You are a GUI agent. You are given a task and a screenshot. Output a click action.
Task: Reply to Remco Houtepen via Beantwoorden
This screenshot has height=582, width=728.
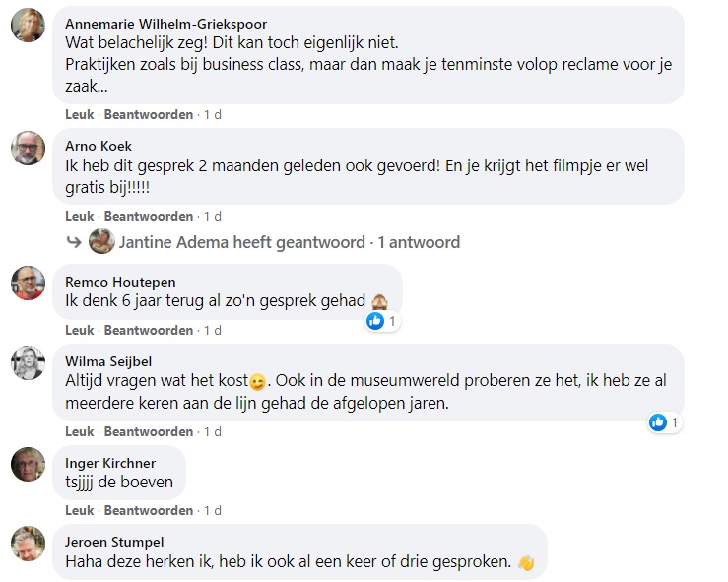[x=149, y=330]
